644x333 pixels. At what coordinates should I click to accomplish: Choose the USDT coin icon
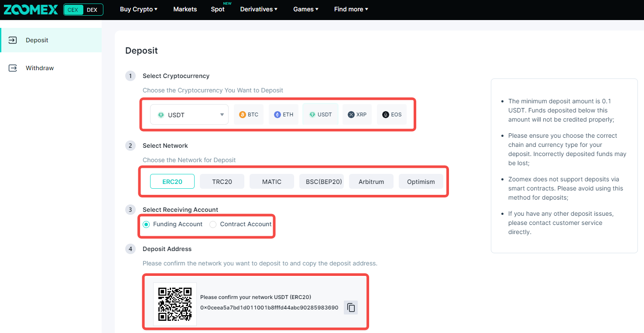tap(320, 114)
